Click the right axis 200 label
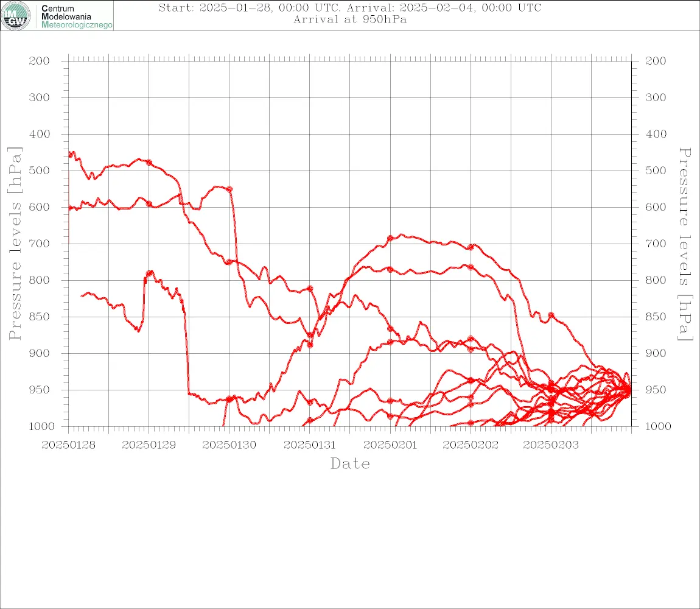The image size is (700, 609). click(x=656, y=61)
